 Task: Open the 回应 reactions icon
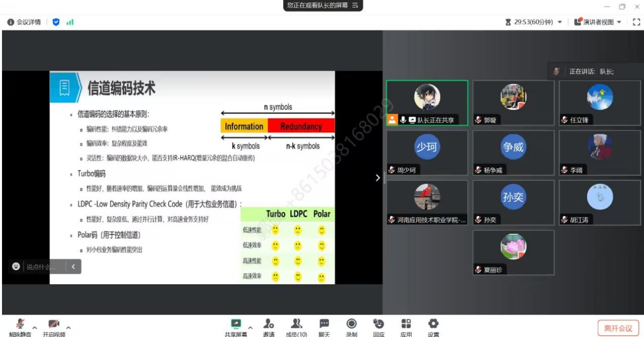click(379, 324)
